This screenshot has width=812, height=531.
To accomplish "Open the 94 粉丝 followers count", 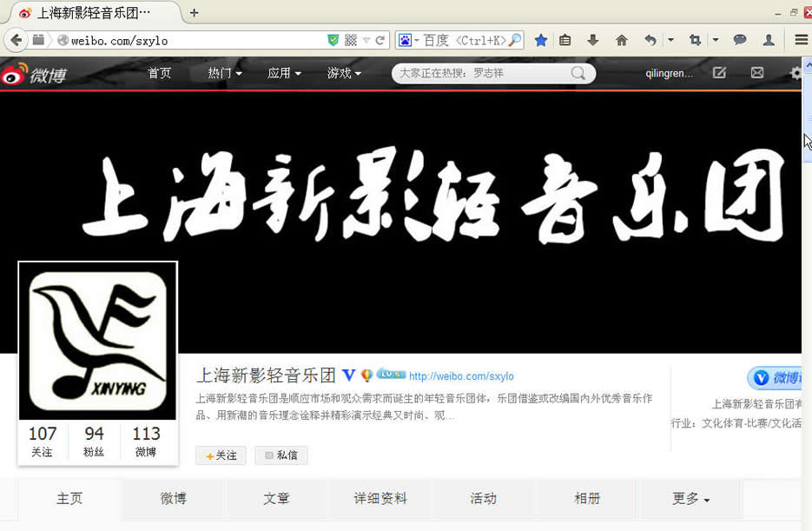I will click(x=95, y=441).
